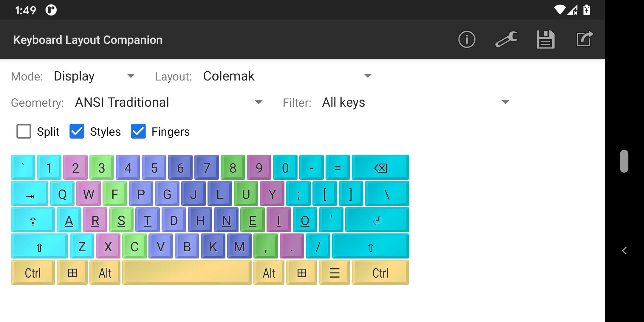
Task: Click the Backspace key on the keyboard
Action: [380, 168]
